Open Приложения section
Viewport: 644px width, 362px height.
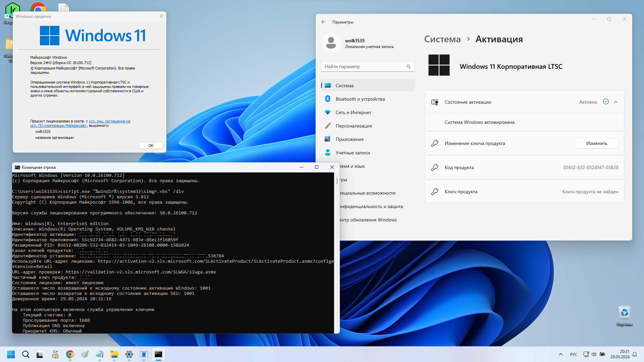click(368, 139)
